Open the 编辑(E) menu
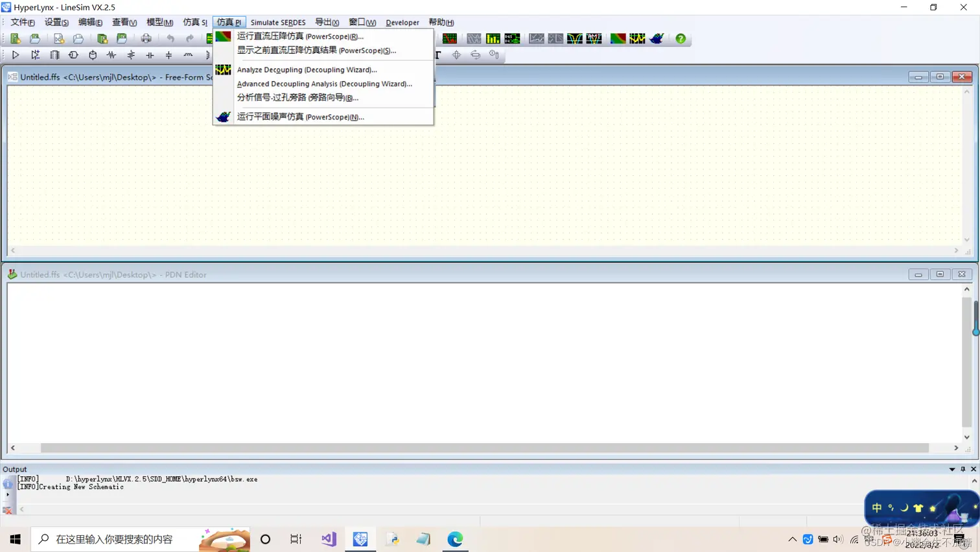Image resolution: width=980 pixels, height=552 pixels. (x=90, y=22)
